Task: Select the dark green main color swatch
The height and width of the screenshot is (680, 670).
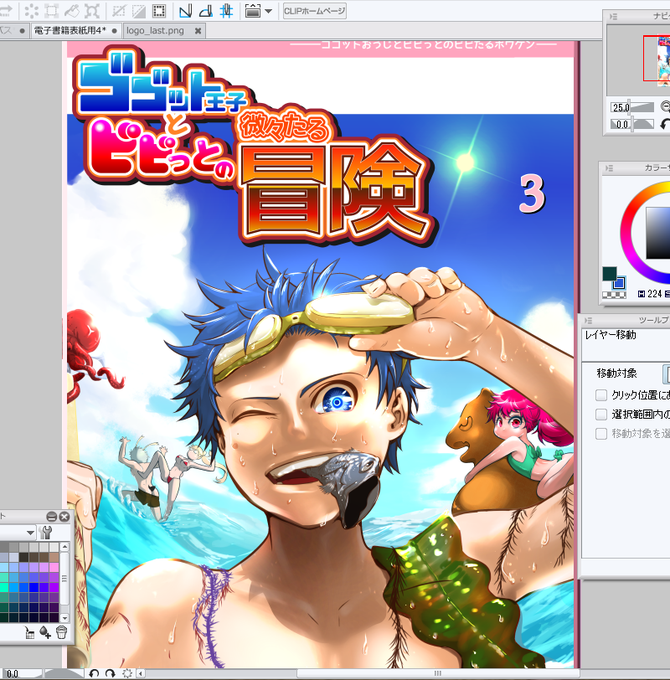Action: click(609, 273)
